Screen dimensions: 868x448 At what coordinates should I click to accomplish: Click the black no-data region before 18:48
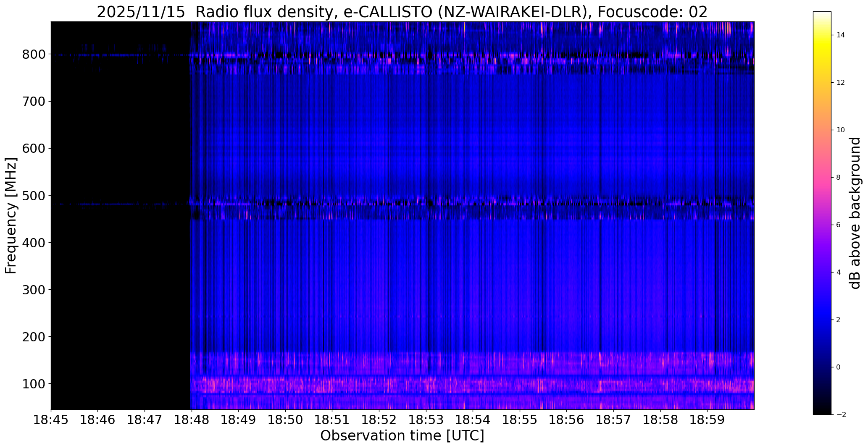click(x=121, y=215)
